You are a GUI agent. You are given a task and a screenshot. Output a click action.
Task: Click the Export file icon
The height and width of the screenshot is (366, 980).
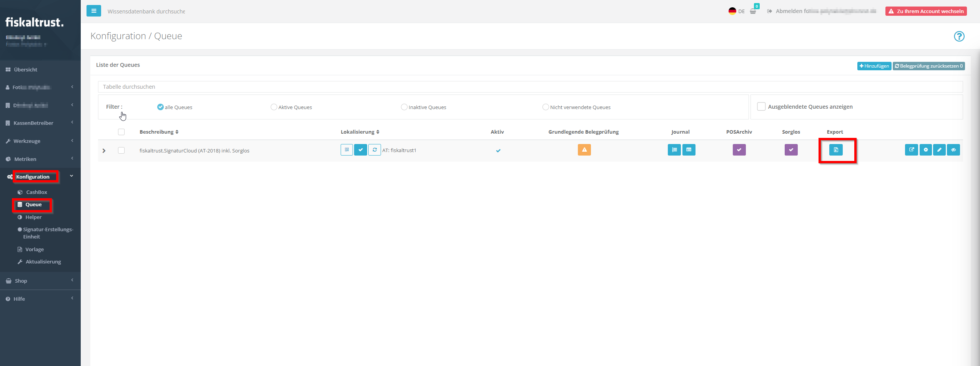[836, 150]
